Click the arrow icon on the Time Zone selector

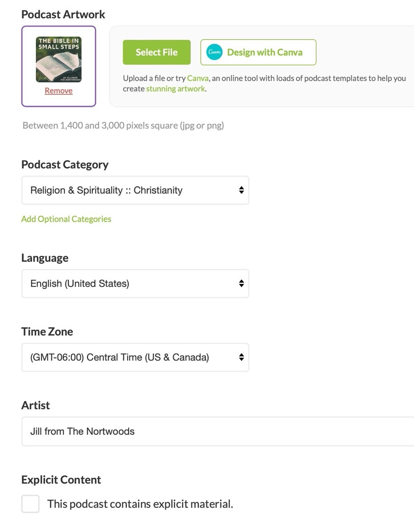point(241,357)
